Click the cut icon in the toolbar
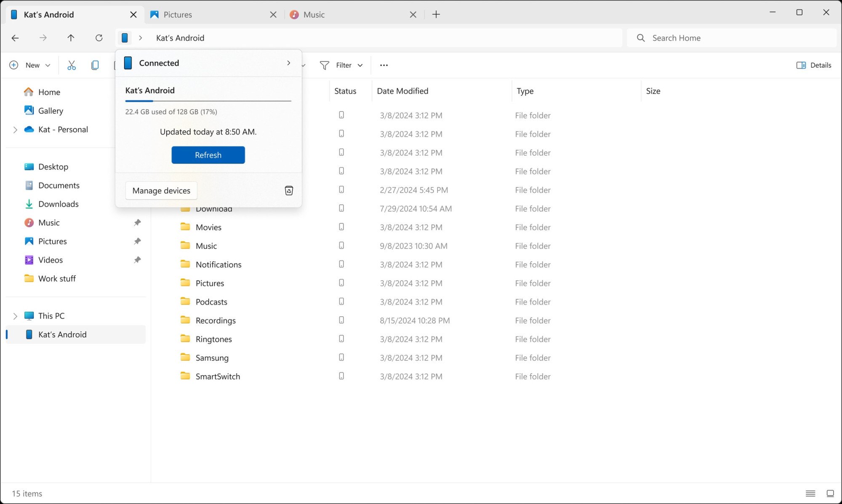842x504 pixels. click(71, 65)
